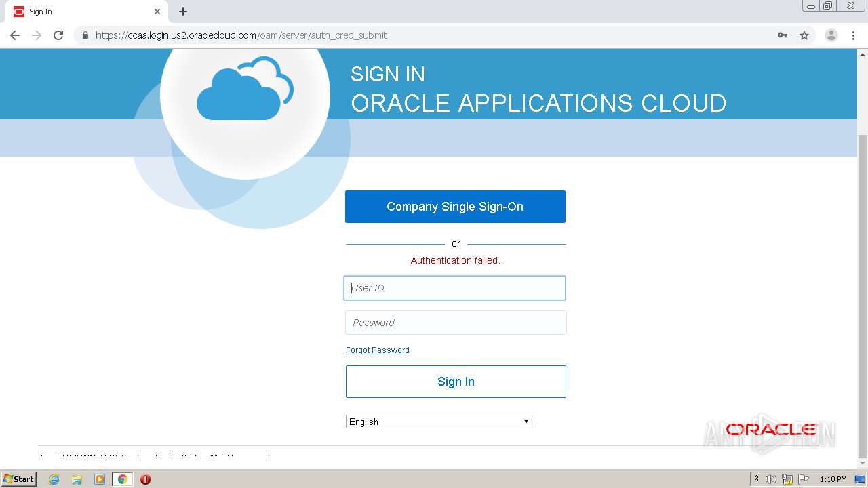Viewport: 868px width, 488px height.
Task: Click the red Opera-style taskbar icon
Action: tap(145, 479)
